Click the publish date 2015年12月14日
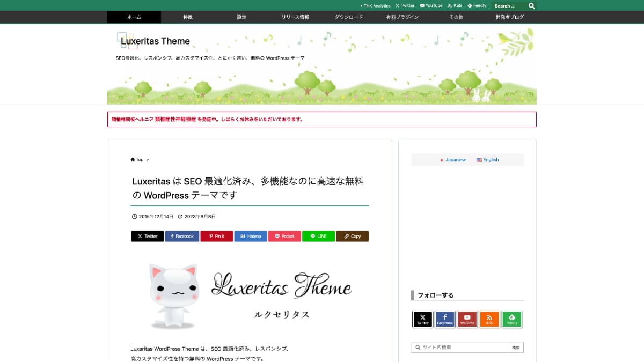 point(156,217)
